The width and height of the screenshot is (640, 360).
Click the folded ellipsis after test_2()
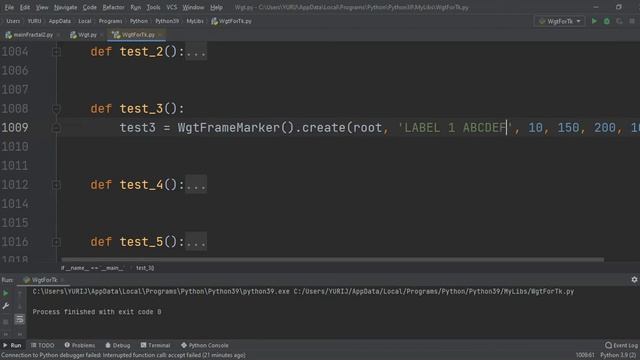point(196,52)
